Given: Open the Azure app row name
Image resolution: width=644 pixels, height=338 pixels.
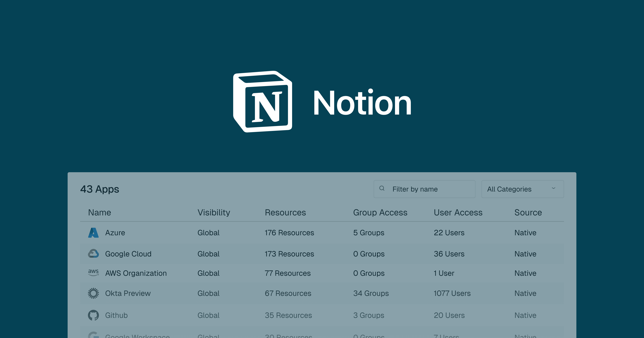Looking at the screenshot, I should [115, 233].
